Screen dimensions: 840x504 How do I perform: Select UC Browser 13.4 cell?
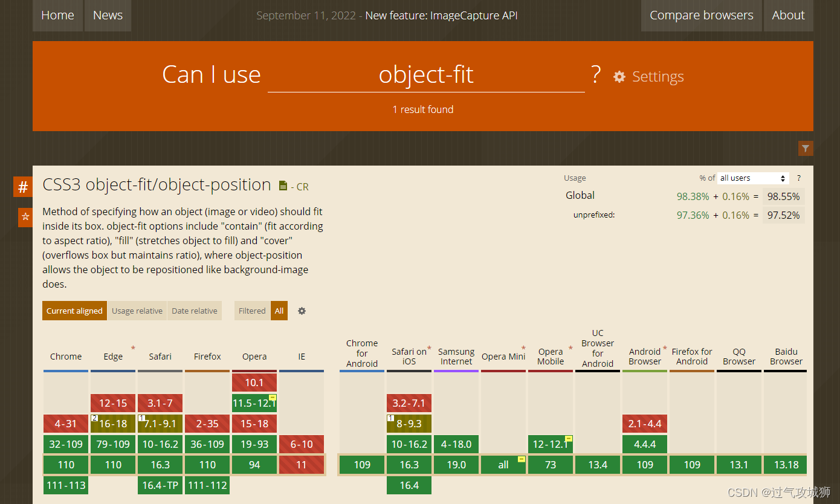598,465
